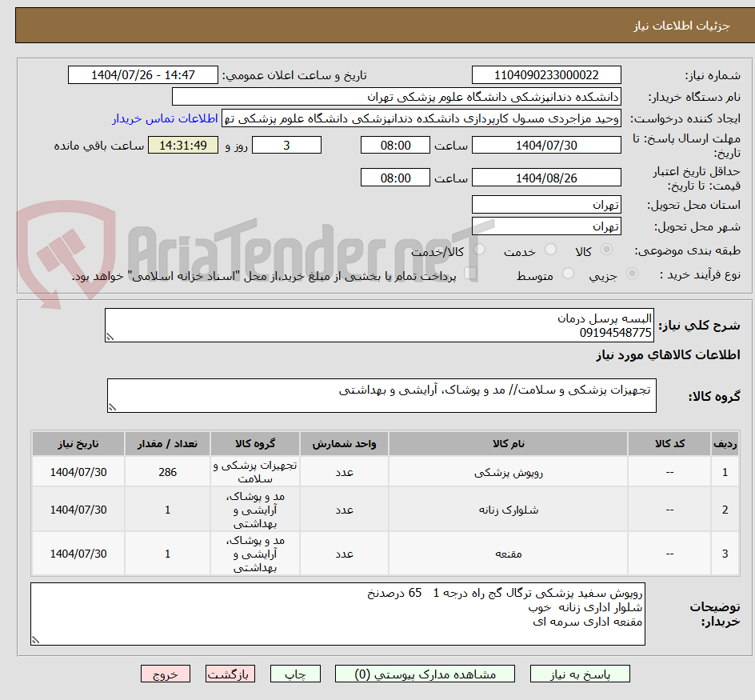Click the need date of مقنعه row
The height and width of the screenshot is (700, 755).
pos(78,554)
